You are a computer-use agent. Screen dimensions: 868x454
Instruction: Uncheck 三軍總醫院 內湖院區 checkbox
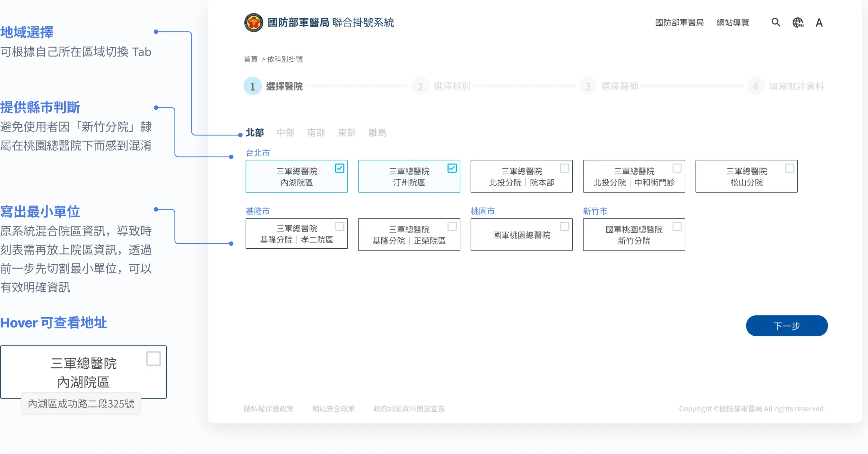[x=339, y=168]
